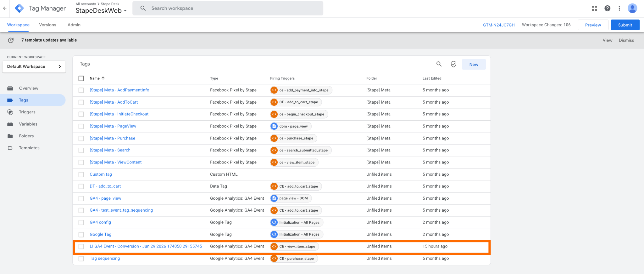Expand the Default Workspace selector

(34, 66)
